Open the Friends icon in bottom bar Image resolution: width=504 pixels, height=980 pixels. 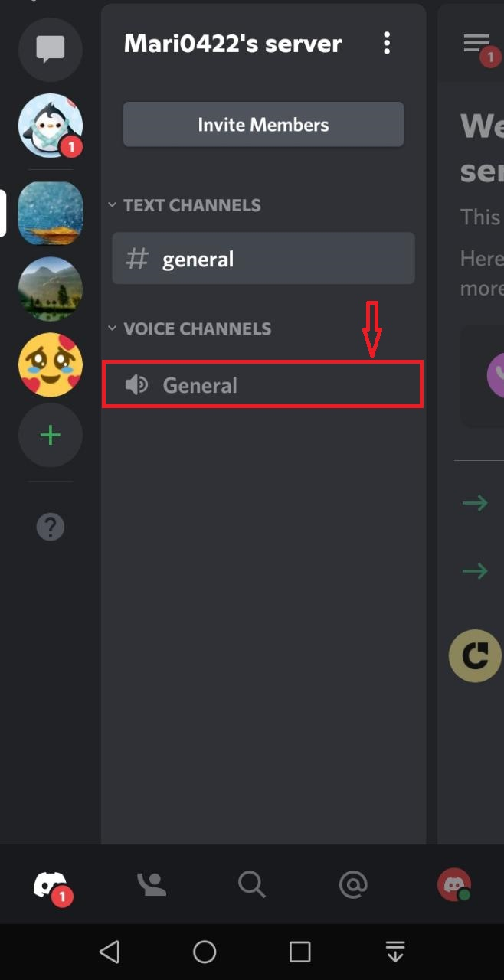(x=151, y=884)
